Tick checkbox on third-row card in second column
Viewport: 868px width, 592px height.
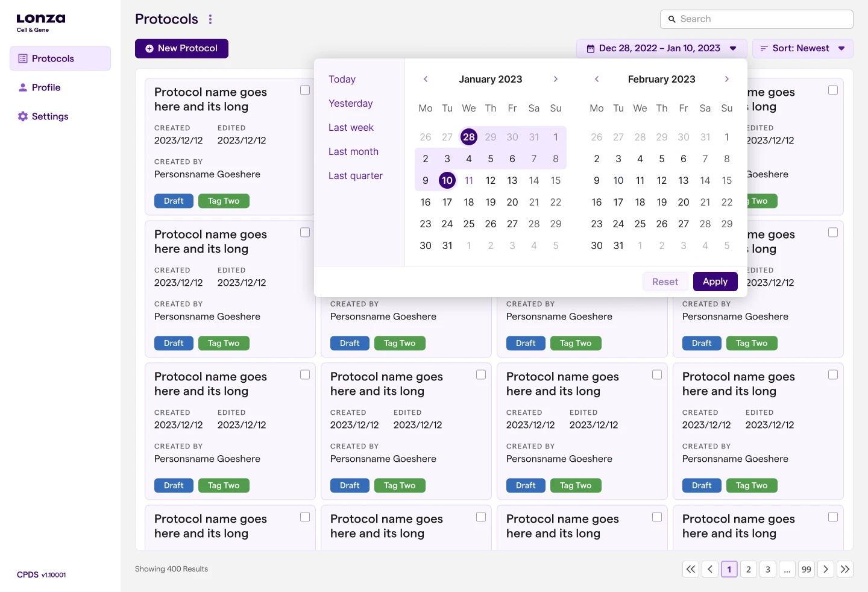click(x=481, y=374)
